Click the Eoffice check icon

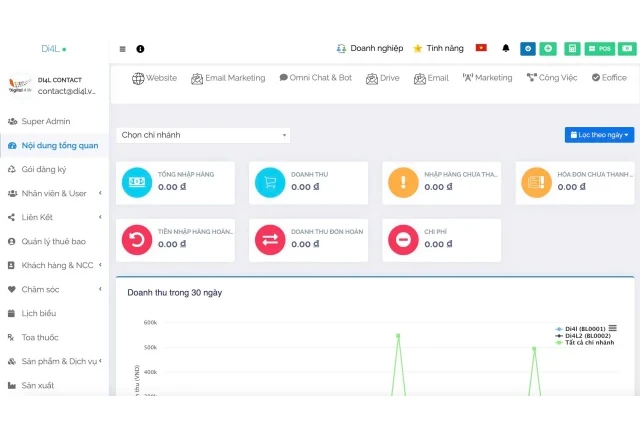pyautogui.click(x=596, y=77)
